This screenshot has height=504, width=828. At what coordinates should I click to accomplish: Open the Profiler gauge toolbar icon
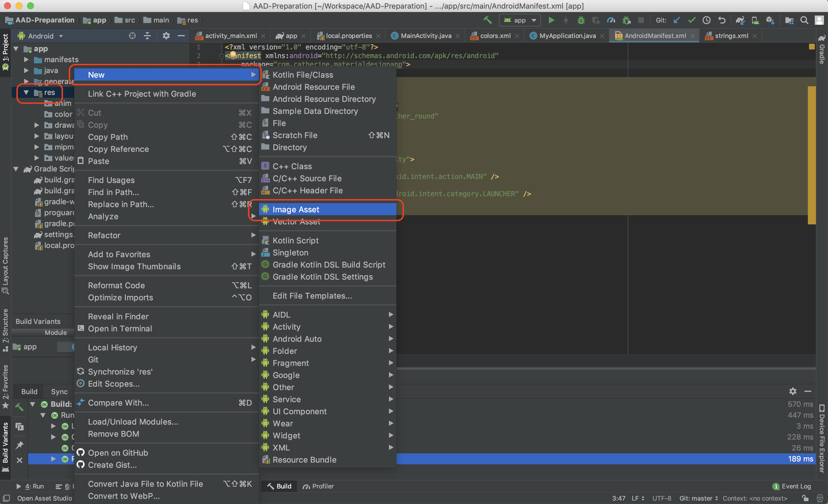(x=611, y=20)
